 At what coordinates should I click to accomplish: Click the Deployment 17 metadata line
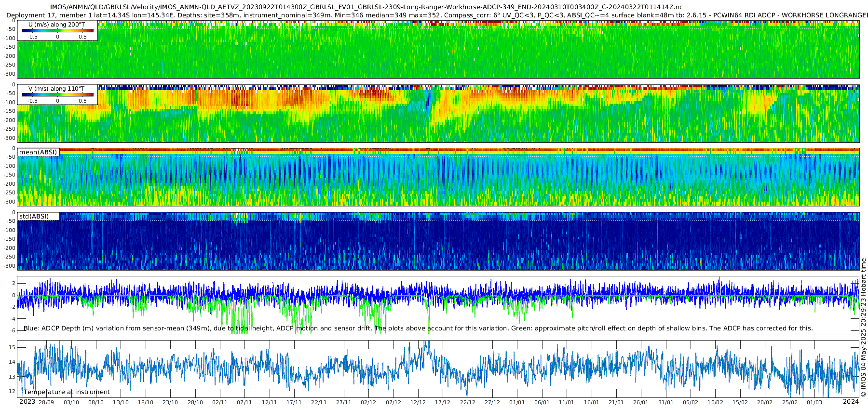(434, 15)
